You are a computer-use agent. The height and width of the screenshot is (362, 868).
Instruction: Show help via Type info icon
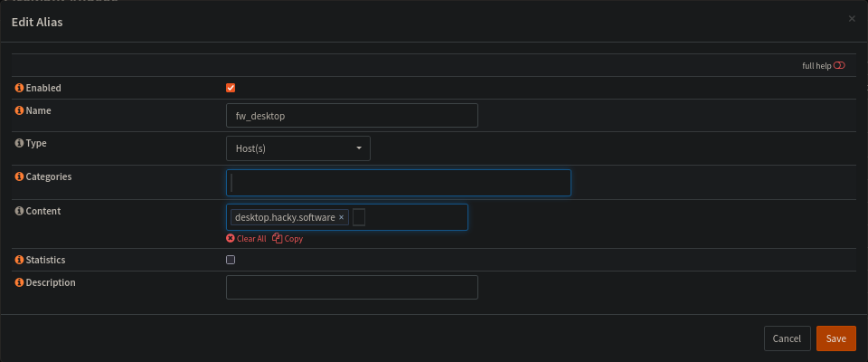pyautogui.click(x=19, y=144)
